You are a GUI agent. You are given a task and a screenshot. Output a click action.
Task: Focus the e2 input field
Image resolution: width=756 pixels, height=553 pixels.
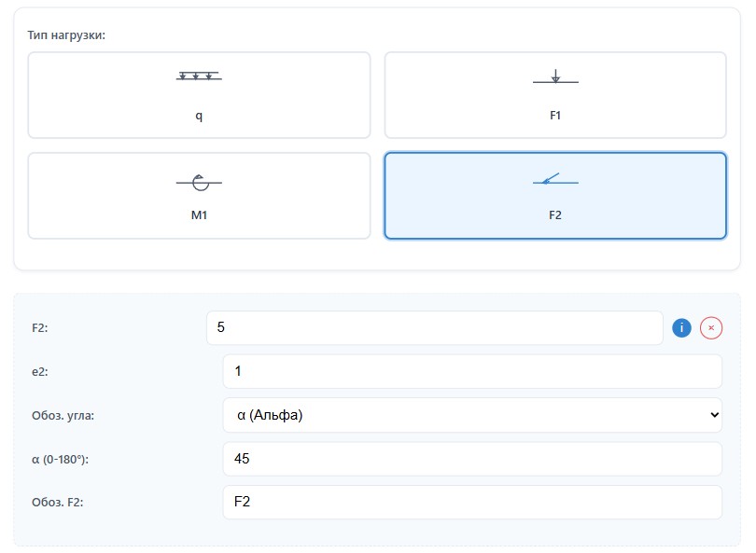coord(471,371)
